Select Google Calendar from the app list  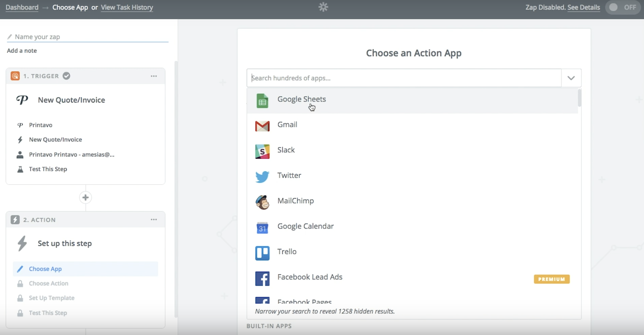(x=412, y=228)
